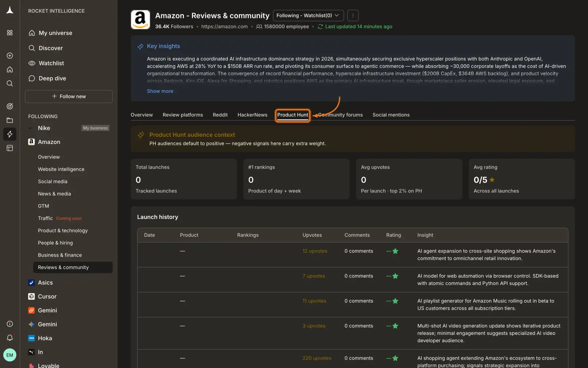Click the Follow new button
The height and width of the screenshot is (368, 588).
pos(69,96)
